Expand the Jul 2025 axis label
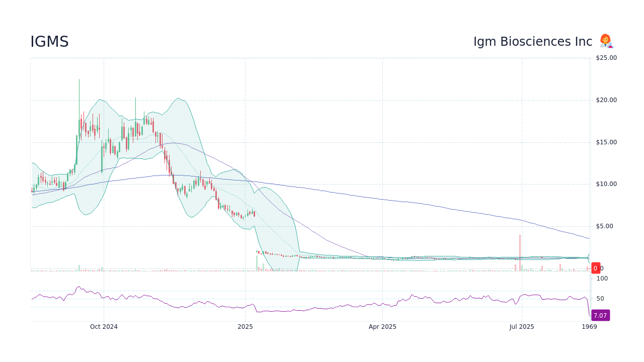The image size is (644, 362). coord(522,326)
